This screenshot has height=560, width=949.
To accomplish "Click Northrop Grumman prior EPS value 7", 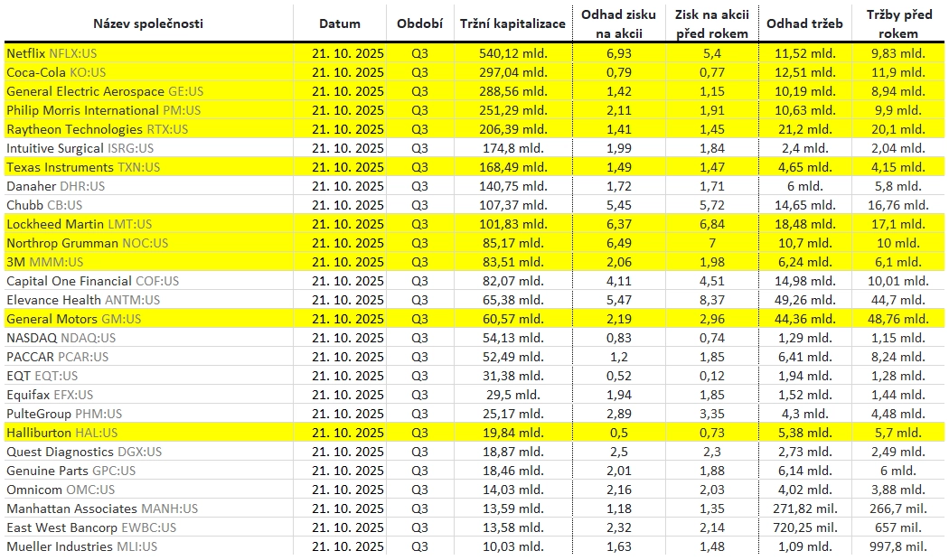I will tap(712, 243).
